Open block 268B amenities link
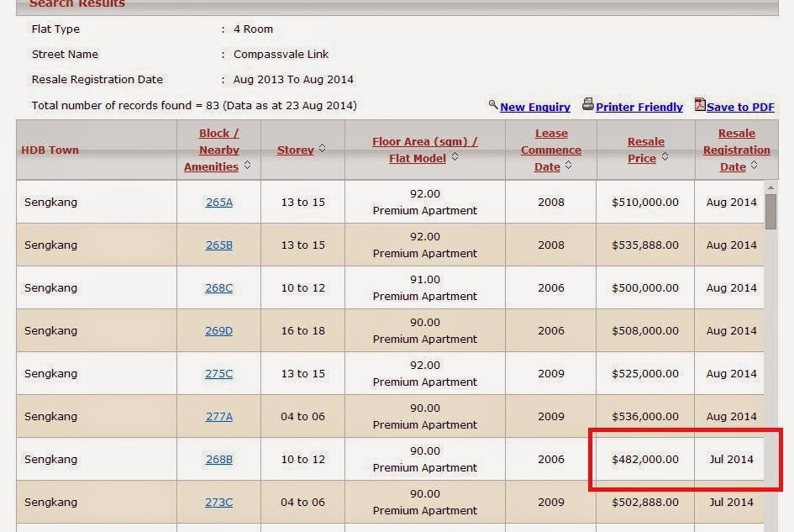 218,460
